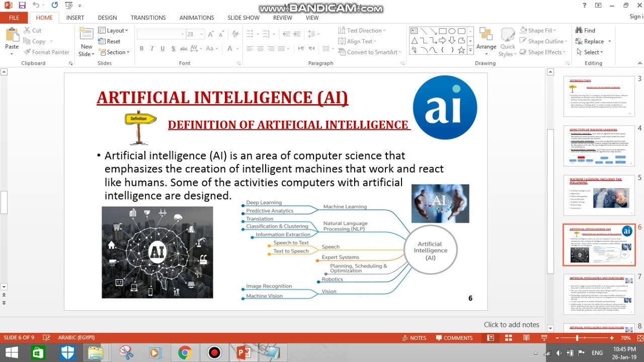644x362 pixels.
Task: Click Convert to SmartArt
Action: click(369, 52)
